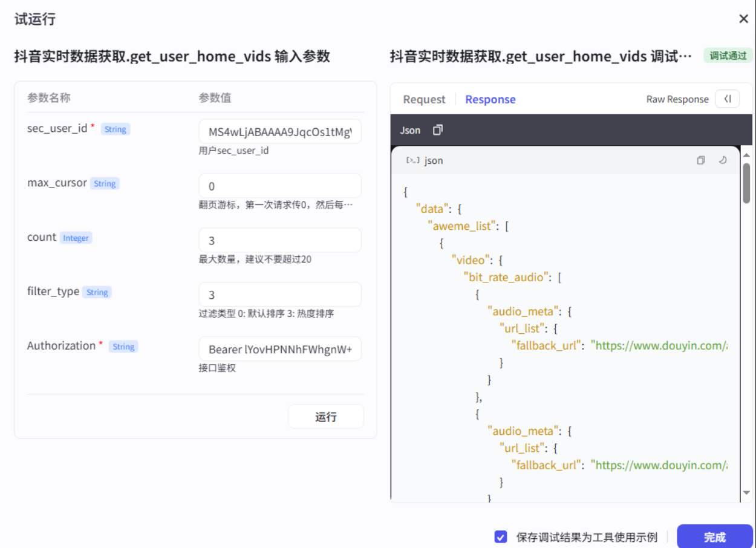The width and height of the screenshot is (756, 548).
Task: Click the String badge next to filter_type
Action: click(x=97, y=292)
